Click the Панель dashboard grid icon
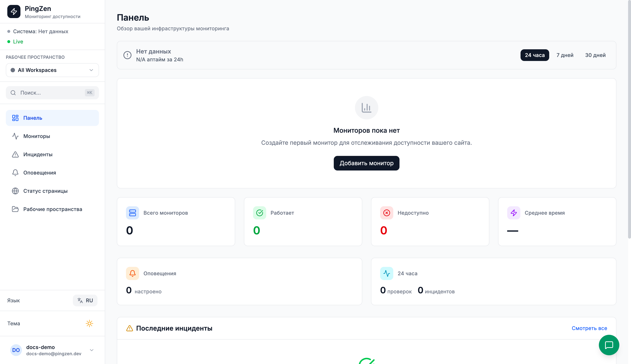Screen dimensions: 631x364 coord(16,118)
